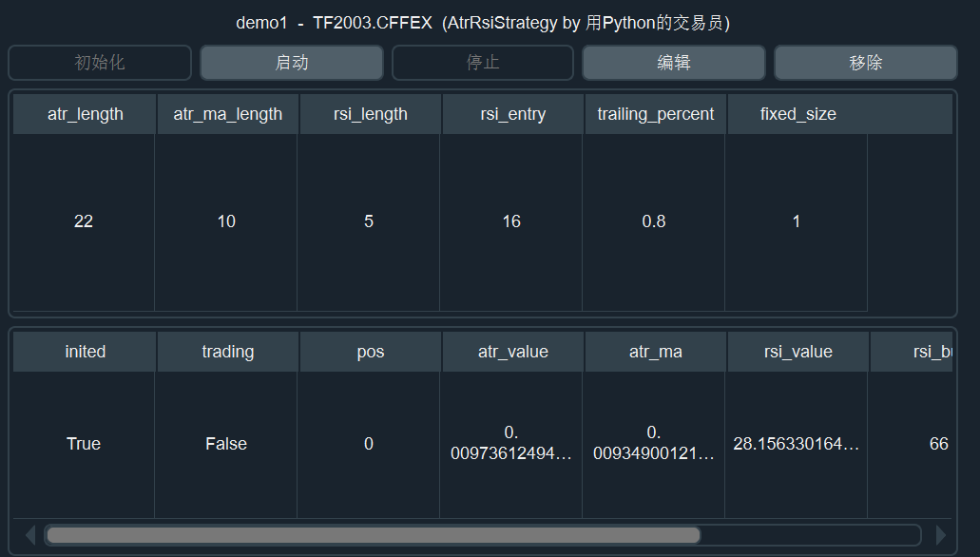Click the rsi_value column header
This screenshot has width=980, height=557.
coord(797,352)
